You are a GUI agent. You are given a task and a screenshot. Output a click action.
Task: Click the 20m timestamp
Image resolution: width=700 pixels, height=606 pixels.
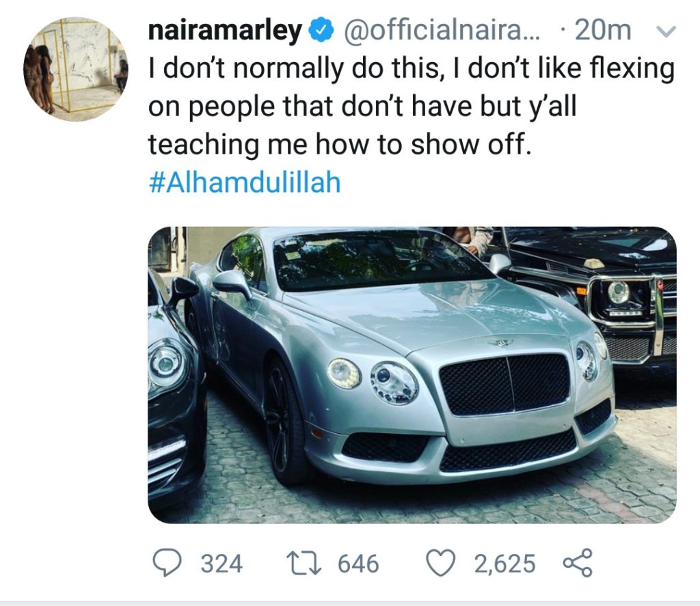click(x=603, y=30)
